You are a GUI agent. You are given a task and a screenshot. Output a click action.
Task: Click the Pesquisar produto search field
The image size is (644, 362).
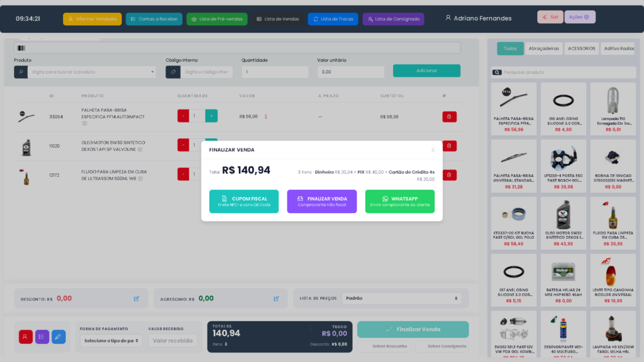[x=569, y=72]
